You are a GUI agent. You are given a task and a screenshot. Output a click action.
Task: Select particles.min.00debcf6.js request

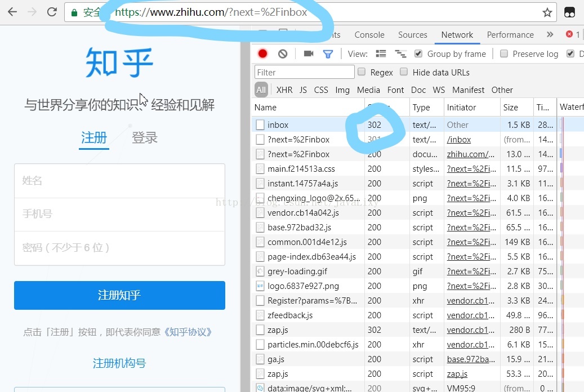pyautogui.click(x=404, y=345)
